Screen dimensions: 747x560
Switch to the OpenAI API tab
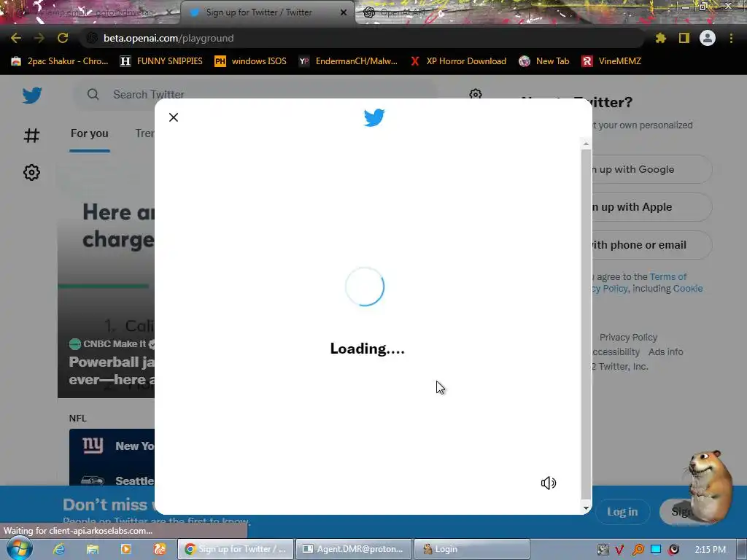[x=403, y=12]
